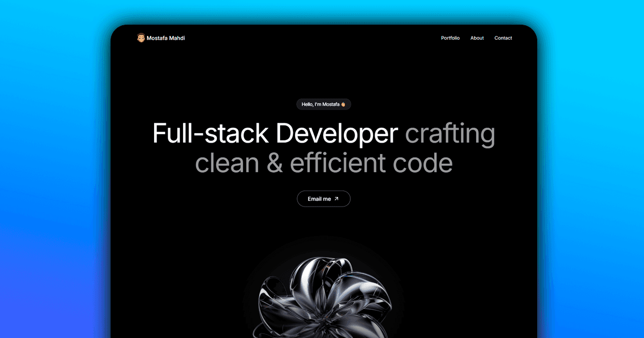Select the About link between Portfolio and Contact

(477, 38)
